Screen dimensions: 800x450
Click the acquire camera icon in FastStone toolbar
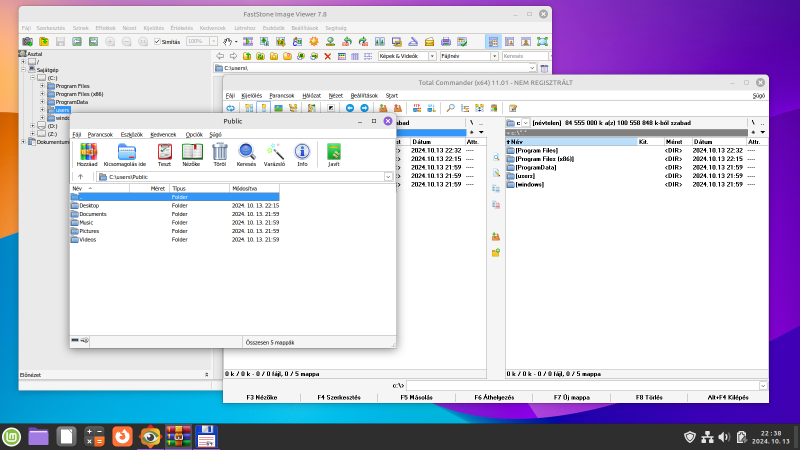coord(28,42)
